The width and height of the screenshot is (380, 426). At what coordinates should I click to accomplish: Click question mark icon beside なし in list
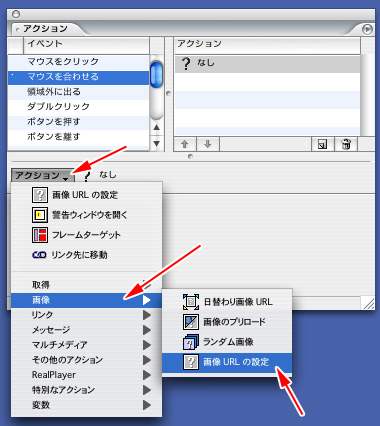tap(186, 63)
